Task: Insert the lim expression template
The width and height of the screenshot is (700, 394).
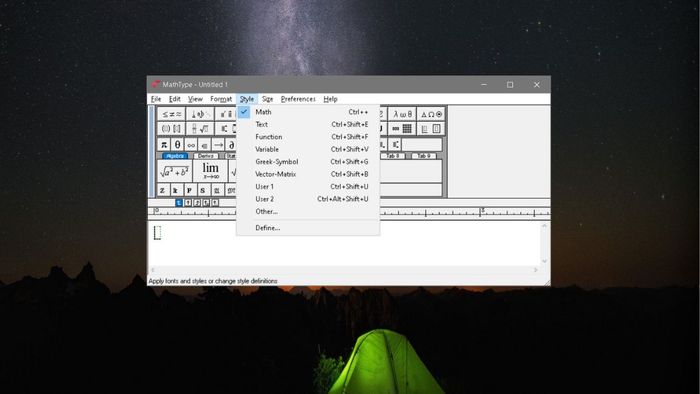Action: (210, 171)
